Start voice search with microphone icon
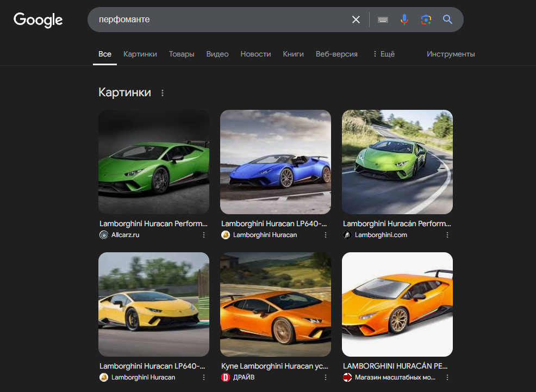536x392 pixels. click(x=404, y=20)
